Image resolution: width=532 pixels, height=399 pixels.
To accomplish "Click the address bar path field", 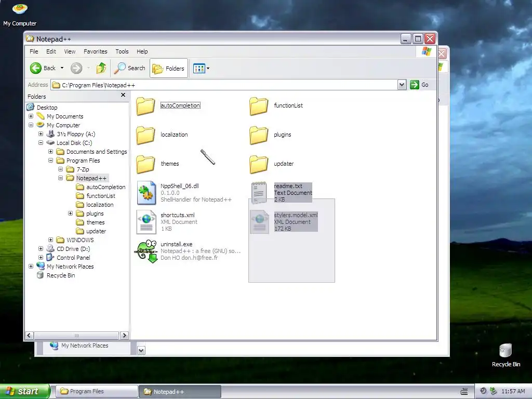I will pos(224,85).
